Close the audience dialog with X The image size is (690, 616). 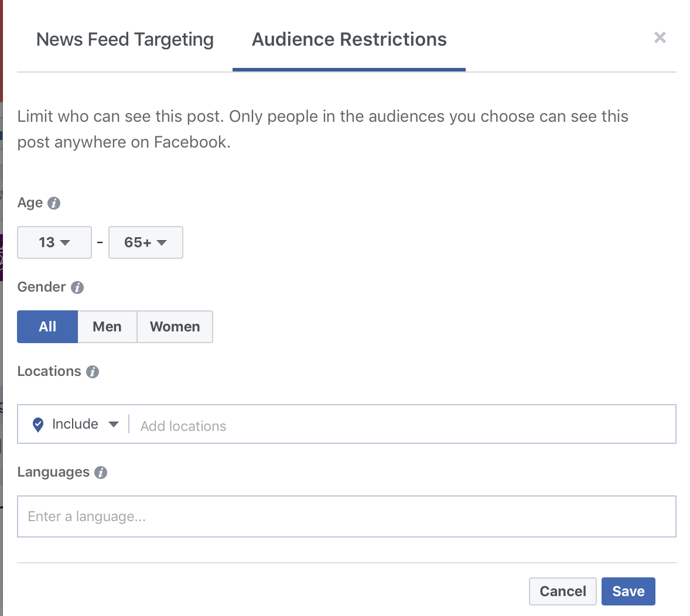point(660,38)
